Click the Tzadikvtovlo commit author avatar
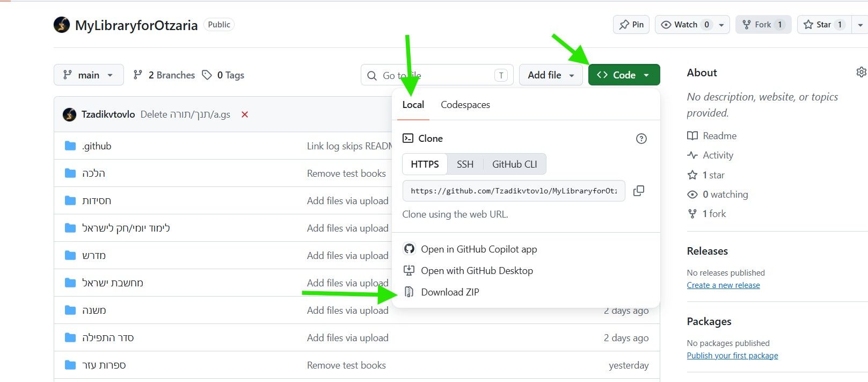Image resolution: width=868 pixels, height=382 pixels. click(x=69, y=114)
